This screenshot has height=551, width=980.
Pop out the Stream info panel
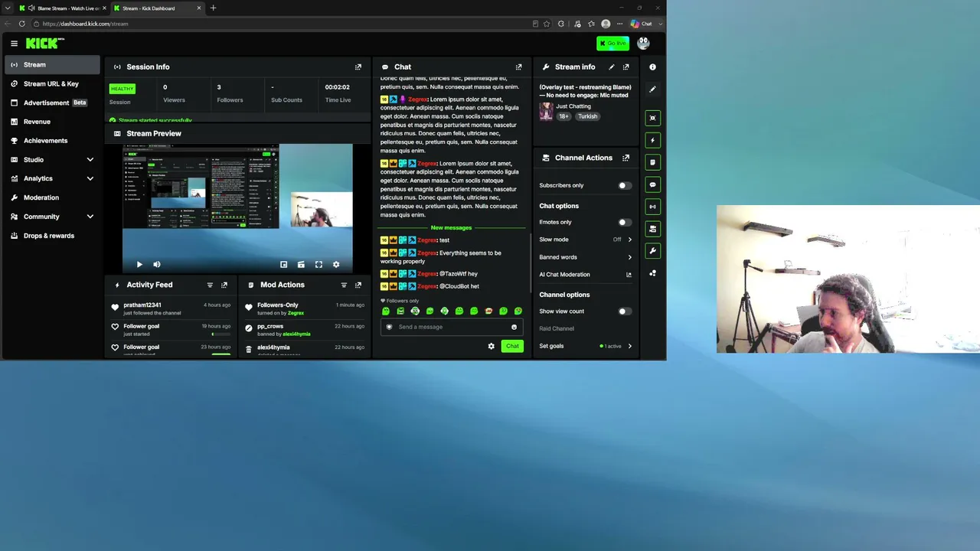point(626,67)
